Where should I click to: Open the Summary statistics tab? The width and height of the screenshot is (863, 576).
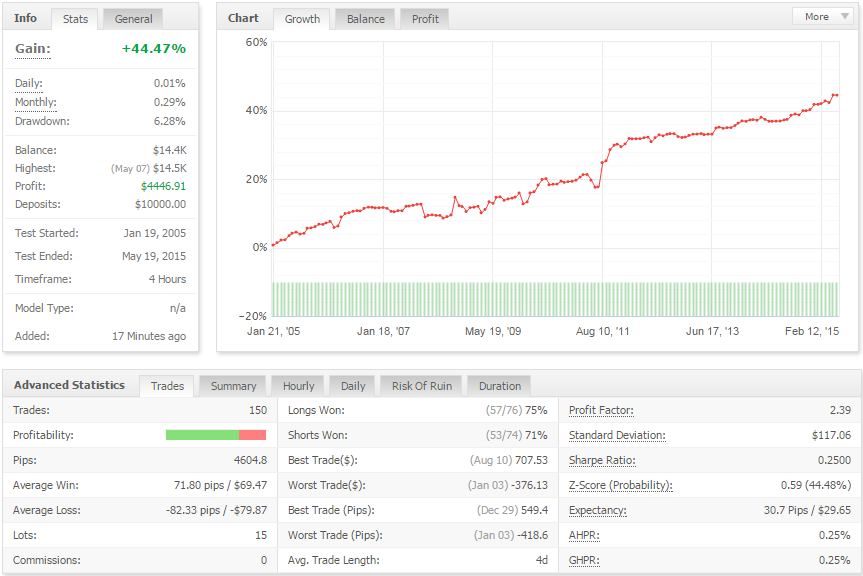click(233, 386)
